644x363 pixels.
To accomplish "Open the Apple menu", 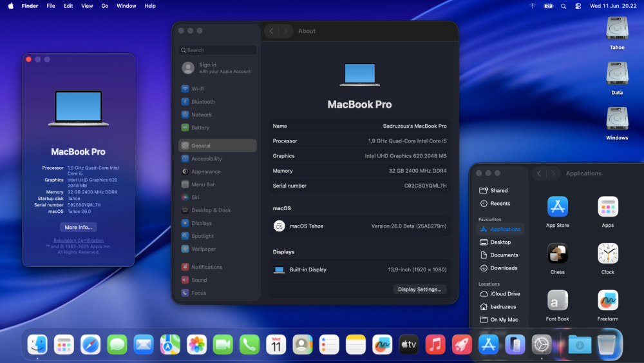I will click(11, 6).
